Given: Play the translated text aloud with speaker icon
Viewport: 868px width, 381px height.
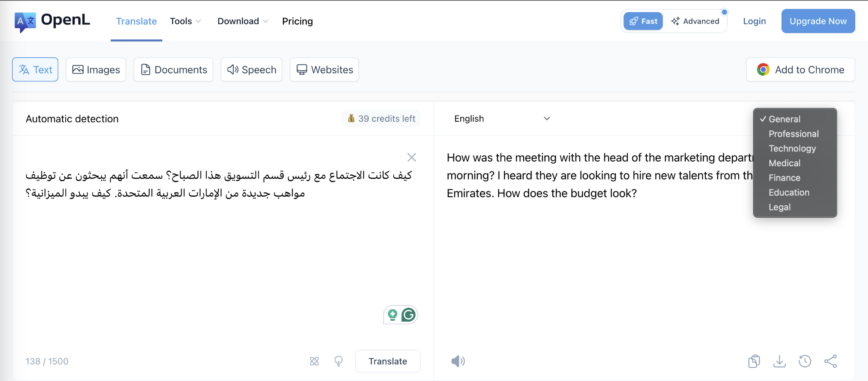Looking at the screenshot, I should tap(457, 361).
